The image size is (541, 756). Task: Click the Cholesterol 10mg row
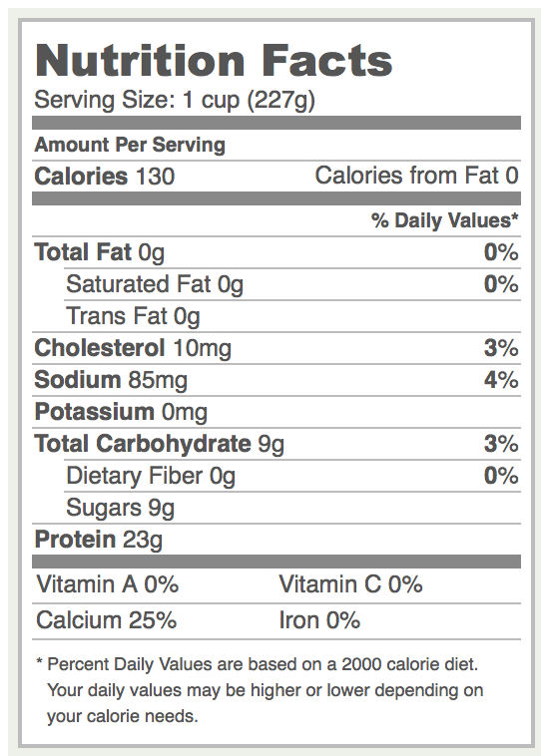(x=276, y=348)
